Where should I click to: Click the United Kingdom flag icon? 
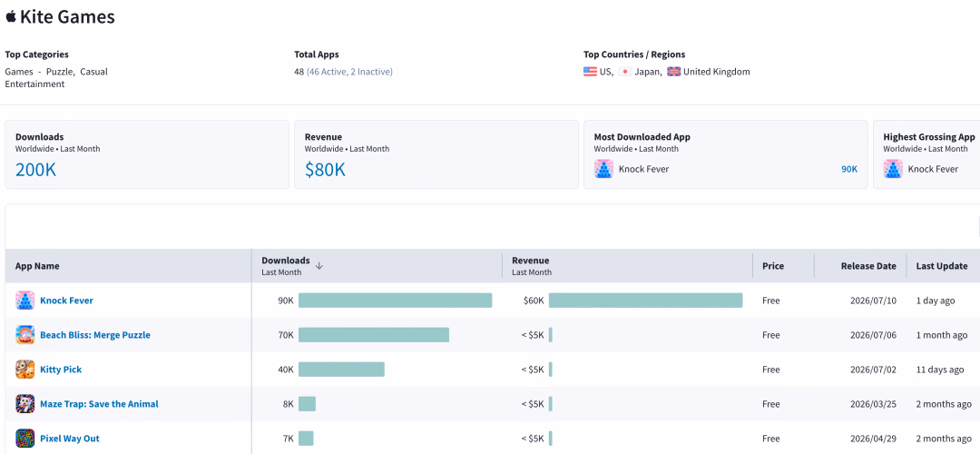point(673,72)
